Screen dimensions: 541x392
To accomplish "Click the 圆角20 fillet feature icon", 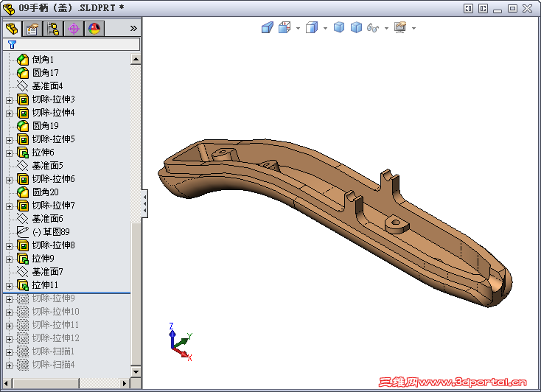I will (x=23, y=192).
